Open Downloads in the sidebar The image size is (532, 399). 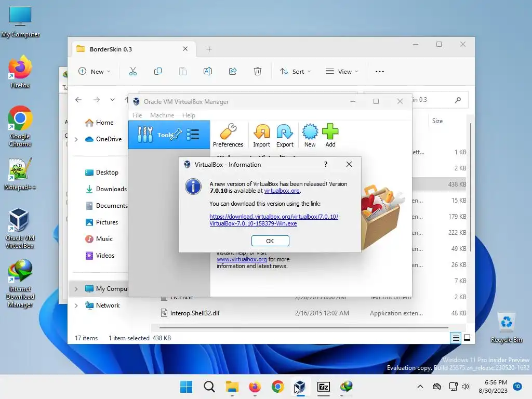106,189
